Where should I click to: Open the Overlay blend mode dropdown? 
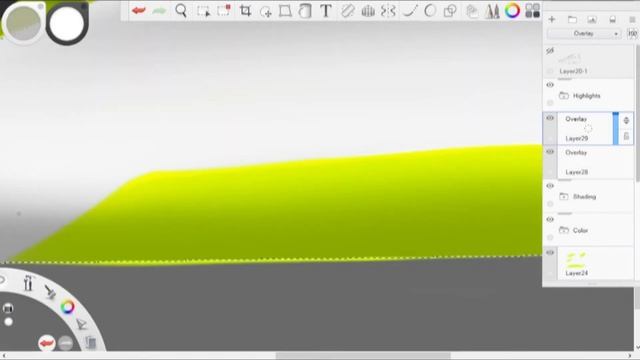click(584, 33)
